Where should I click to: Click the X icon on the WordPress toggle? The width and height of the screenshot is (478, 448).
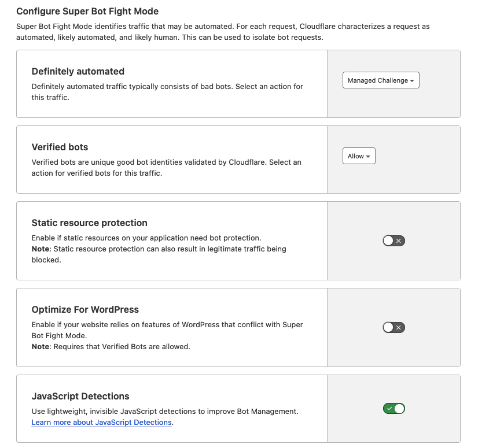tap(399, 328)
